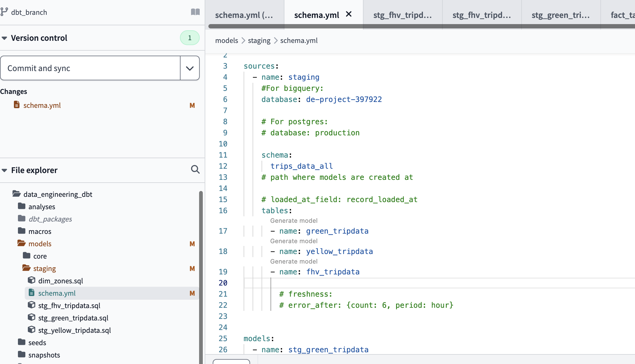Click the stg_yellow_tripdata.sql cube icon
This screenshot has width=635, height=364.
tap(32, 329)
